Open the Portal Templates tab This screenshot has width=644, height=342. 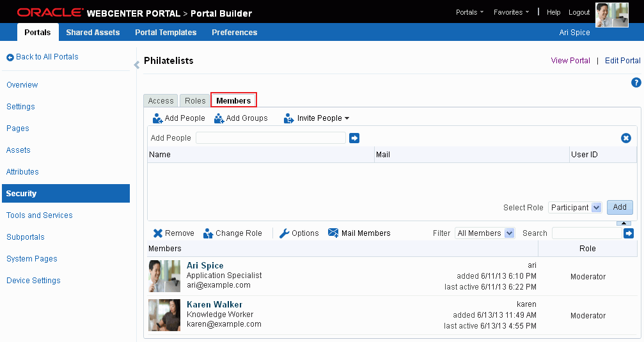[x=166, y=33]
